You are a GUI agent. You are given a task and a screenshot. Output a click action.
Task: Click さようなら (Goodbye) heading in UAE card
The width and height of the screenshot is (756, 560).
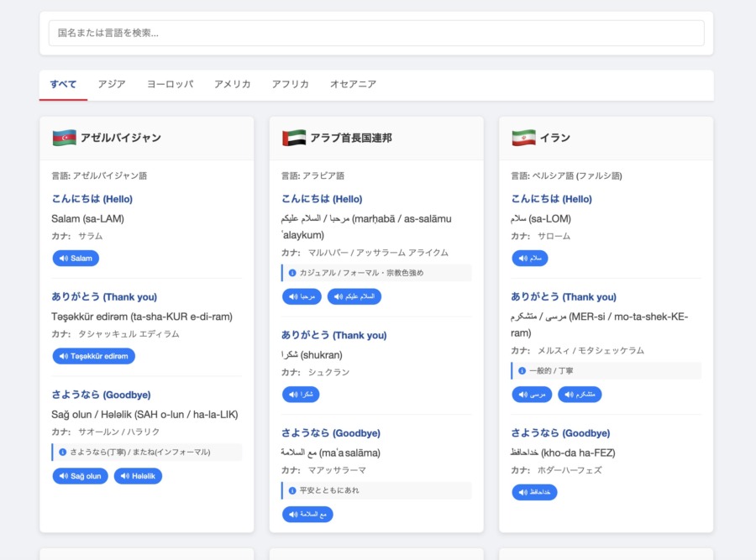click(x=331, y=432)
